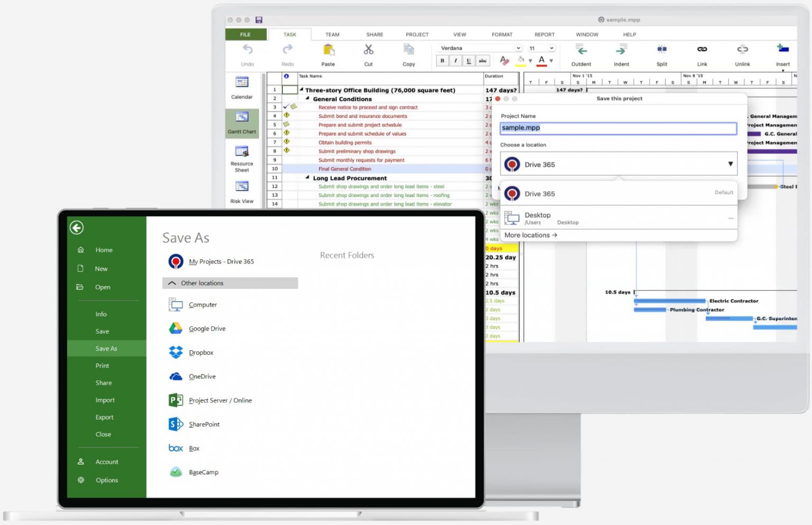Collapse the Other locations section
The image size is (812, 525).
tap(172, 283)
